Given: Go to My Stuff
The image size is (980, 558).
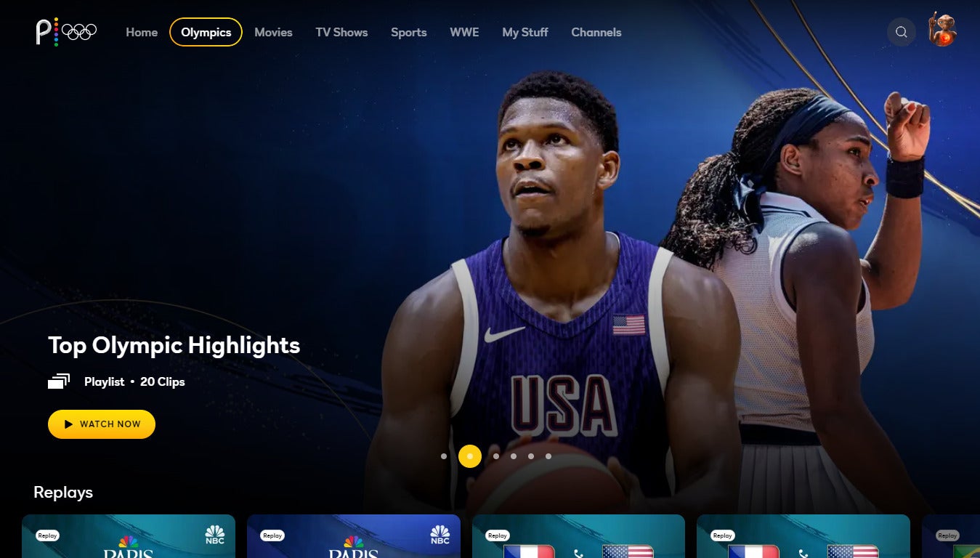Looking at the screenshot, I should [x=525, y=32].
